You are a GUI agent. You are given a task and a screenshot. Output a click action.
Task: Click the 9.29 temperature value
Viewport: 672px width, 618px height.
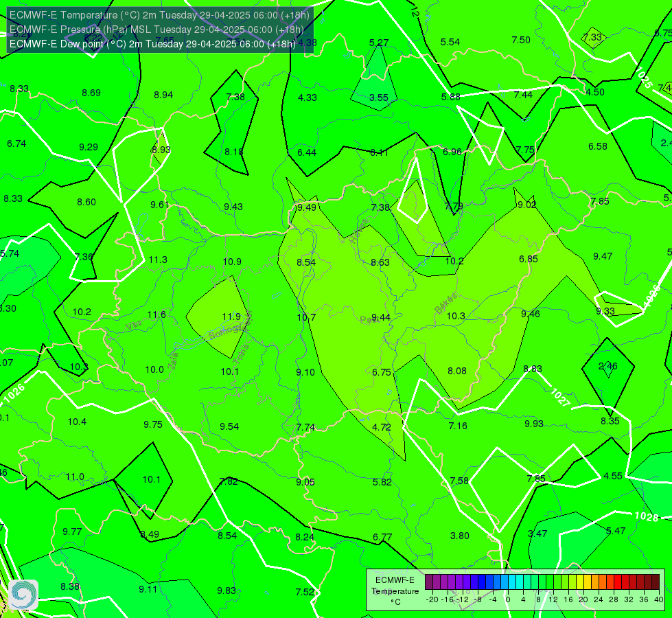[89, 147]
